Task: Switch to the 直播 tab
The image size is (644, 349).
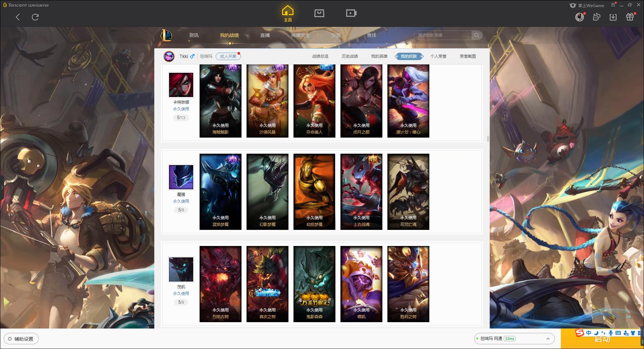Action: pos(265,35)
